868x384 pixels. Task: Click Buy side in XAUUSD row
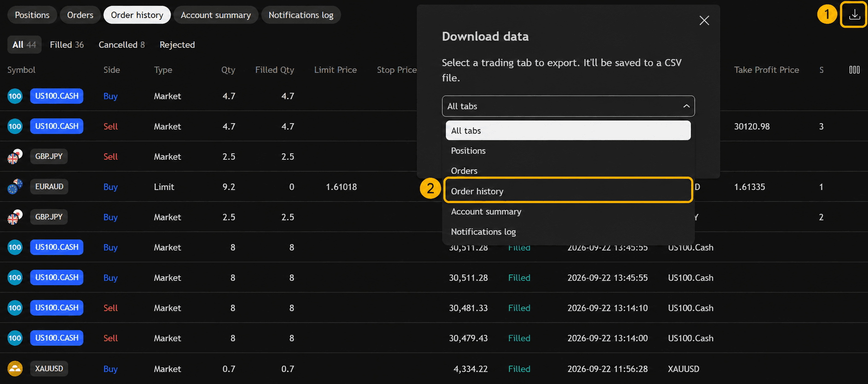click(x=110, y=369)
